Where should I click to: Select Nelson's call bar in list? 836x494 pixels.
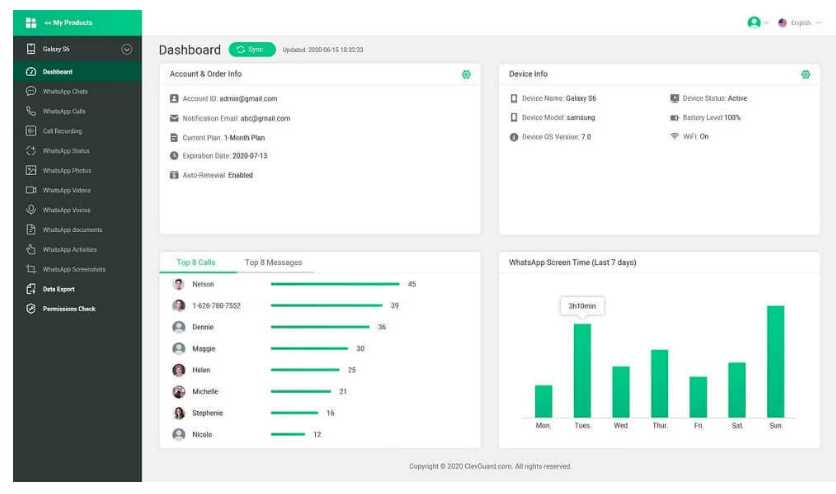(335, 284)
